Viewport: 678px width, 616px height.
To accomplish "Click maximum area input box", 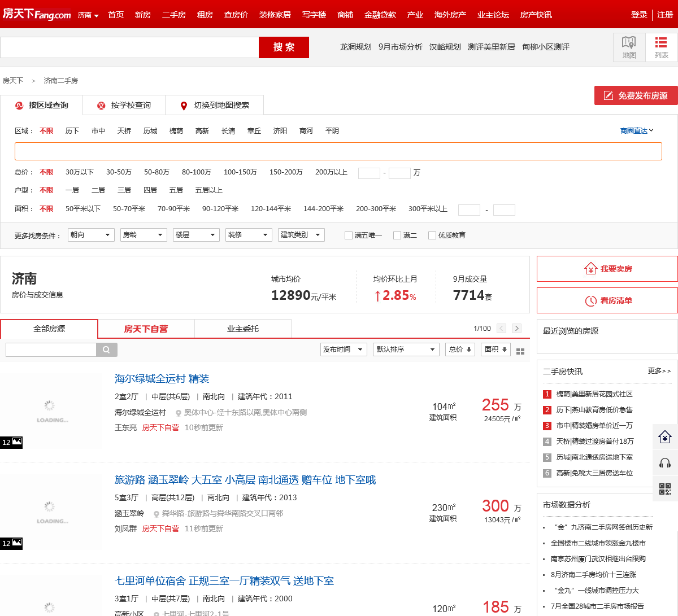I will click(504, 210).
